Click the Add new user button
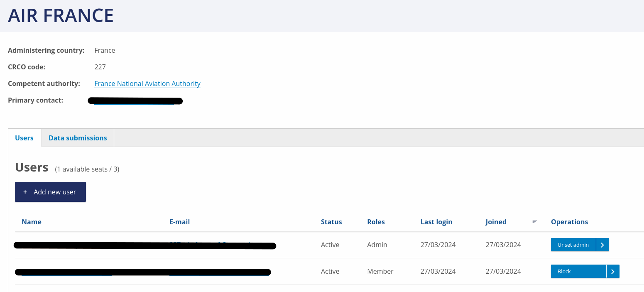This screenshot has height=292, width=644. click(x=50, y=192)
